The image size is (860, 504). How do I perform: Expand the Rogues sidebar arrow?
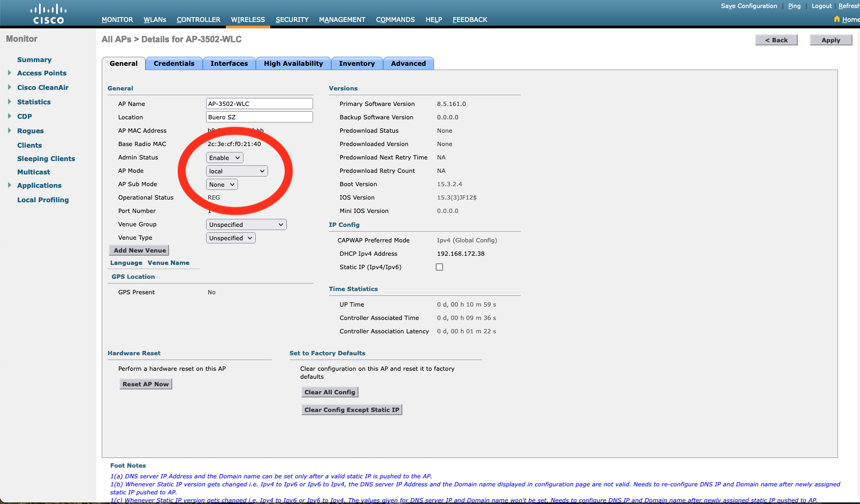pos(10,131)
